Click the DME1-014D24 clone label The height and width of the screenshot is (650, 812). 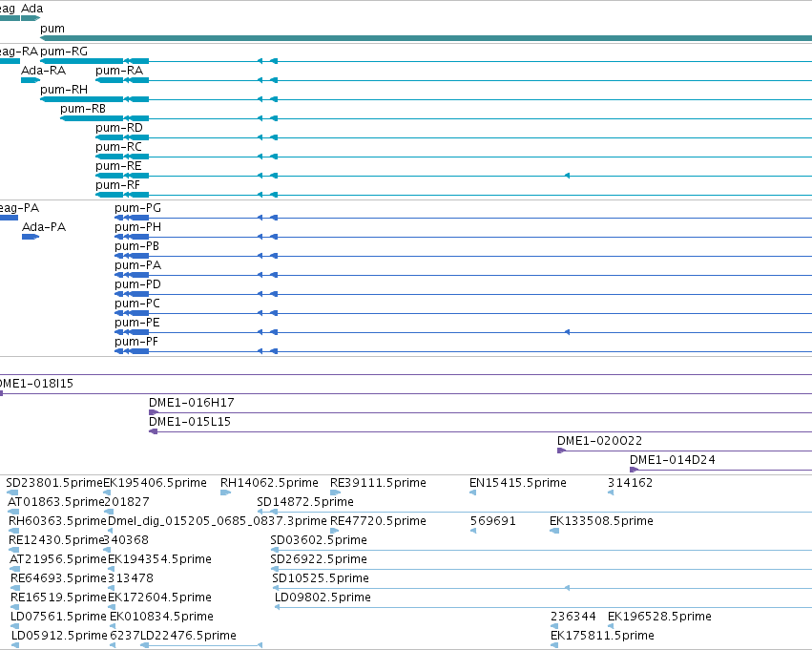(673, 460)
